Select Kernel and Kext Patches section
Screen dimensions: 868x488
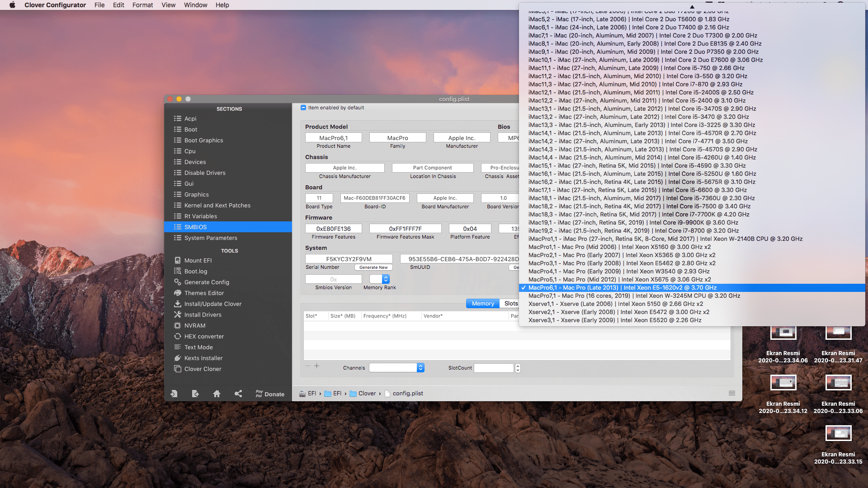click(217, 205)
